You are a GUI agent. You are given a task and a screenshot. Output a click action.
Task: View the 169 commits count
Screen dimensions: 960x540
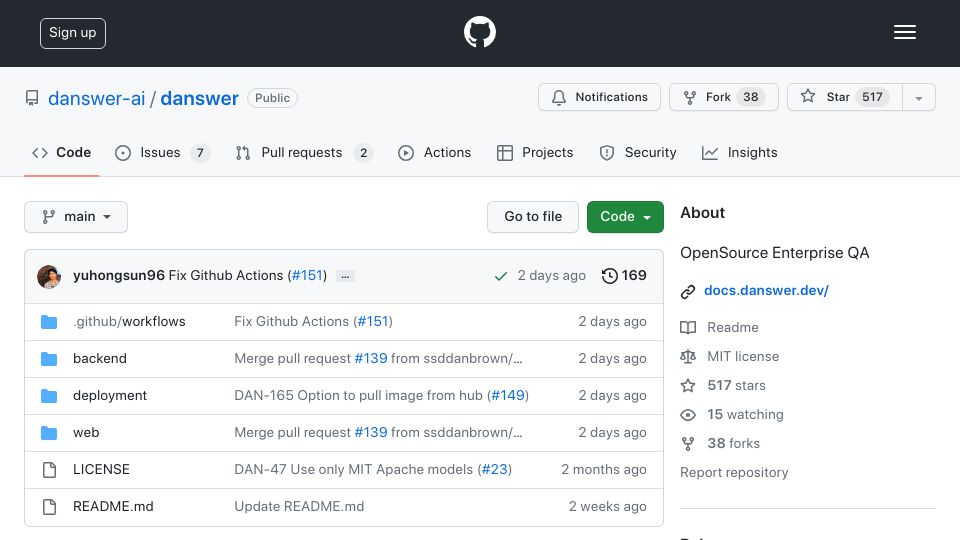634,276
